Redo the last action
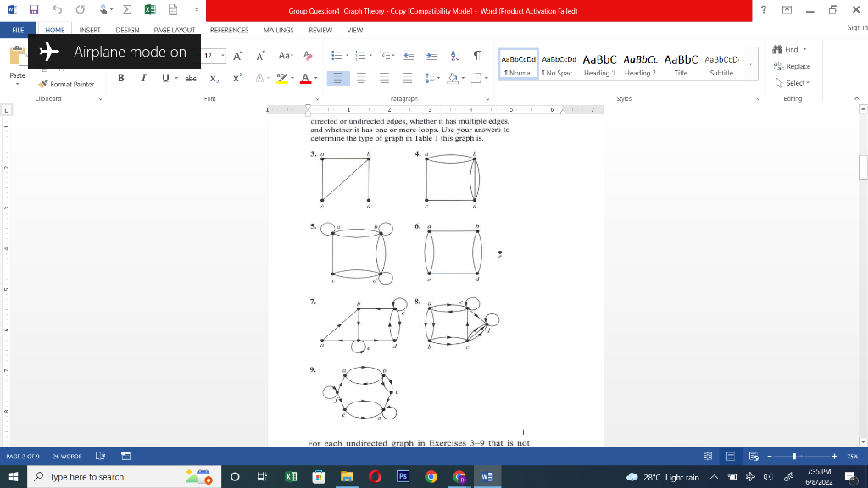Viewport: 868px width, 488px height. 81,9
